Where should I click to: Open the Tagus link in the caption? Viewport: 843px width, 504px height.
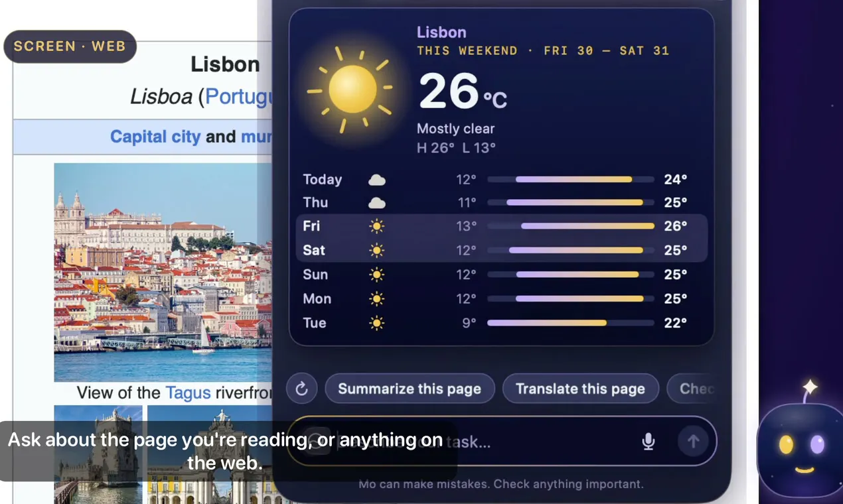click(x=188, y=393)
